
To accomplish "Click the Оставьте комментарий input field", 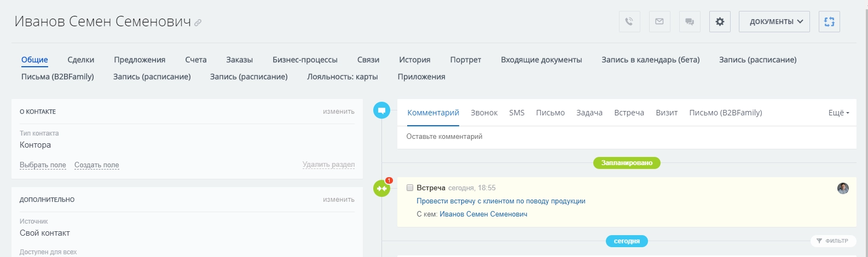I will (627, 137).
